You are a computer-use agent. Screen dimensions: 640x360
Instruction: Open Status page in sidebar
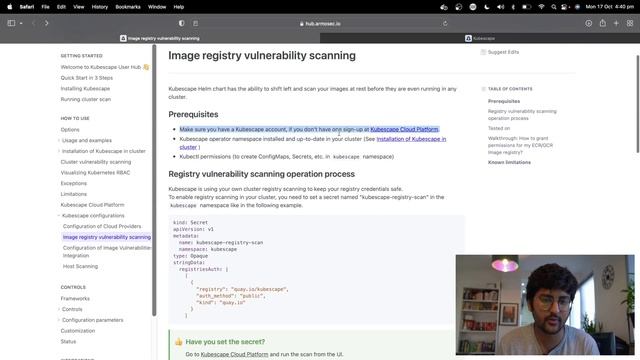(68, 341)
